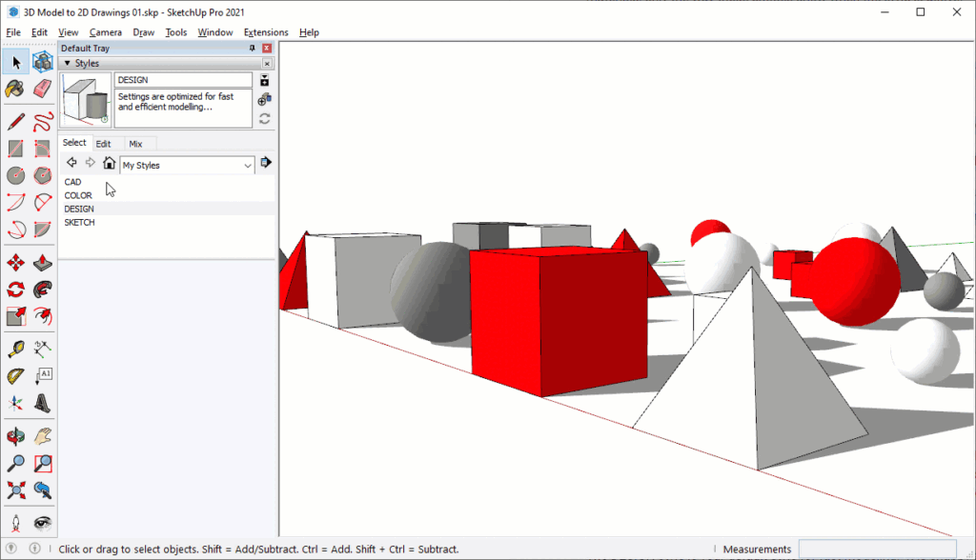Image resolution: width=976 pixels, height=560 pixels.
Task: Choose the Rotate tool
Action: click(14, 290)
